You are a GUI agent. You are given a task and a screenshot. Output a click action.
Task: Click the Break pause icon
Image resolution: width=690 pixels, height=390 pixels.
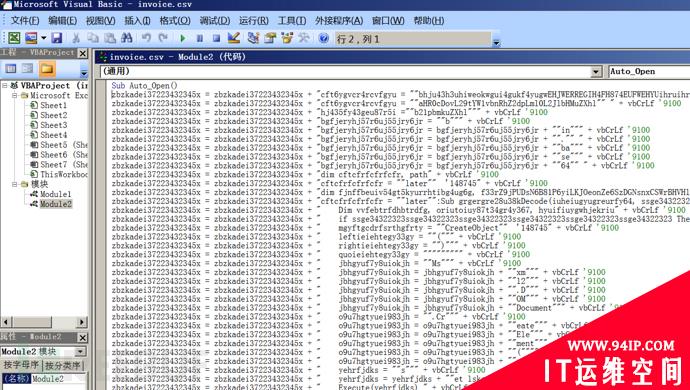(199, 39)
